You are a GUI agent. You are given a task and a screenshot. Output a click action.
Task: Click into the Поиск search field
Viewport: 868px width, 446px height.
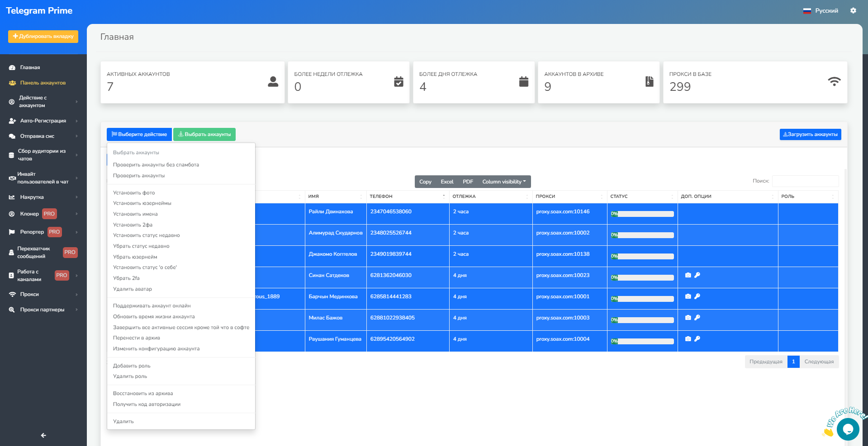(805, 181)
